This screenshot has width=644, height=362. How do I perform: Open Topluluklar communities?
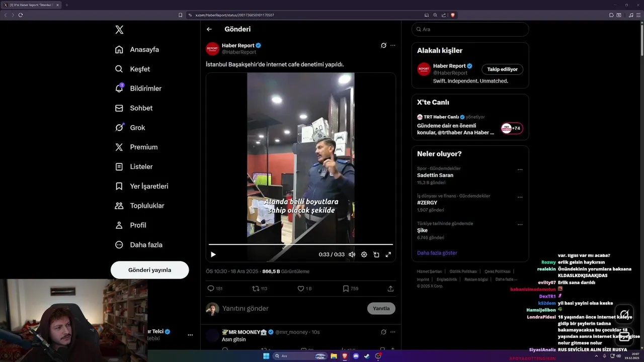(140, 206)
